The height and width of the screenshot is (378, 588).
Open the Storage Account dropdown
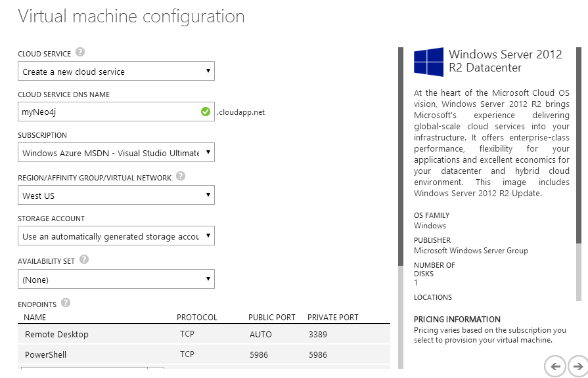[x=116, y=236]
